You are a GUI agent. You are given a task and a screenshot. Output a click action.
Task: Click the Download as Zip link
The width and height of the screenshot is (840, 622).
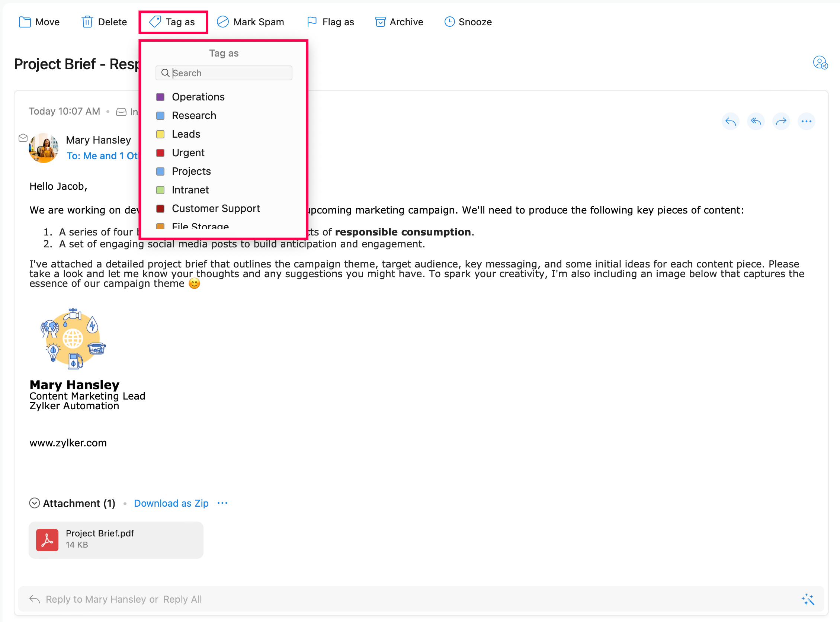(171, 503)
